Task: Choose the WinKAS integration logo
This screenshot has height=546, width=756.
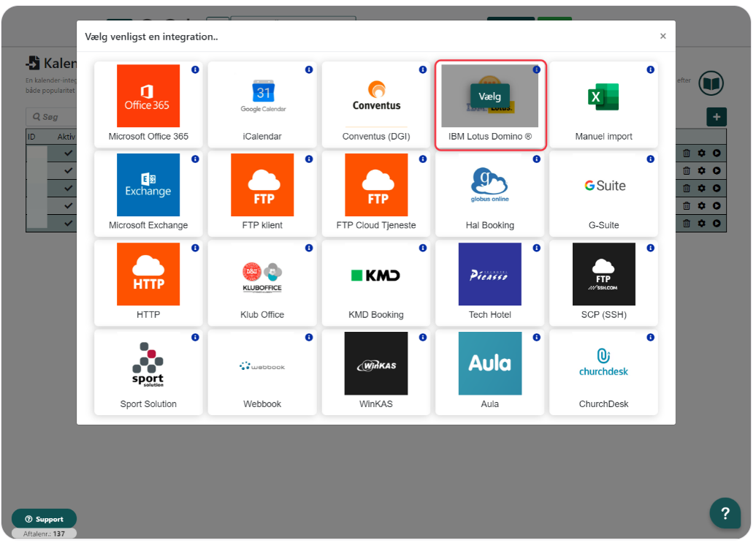Action: click(377, 363)
